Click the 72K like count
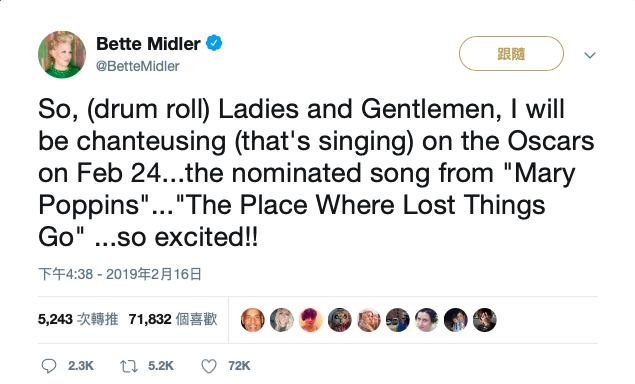The image size is (635, 384). coord(239,366)
